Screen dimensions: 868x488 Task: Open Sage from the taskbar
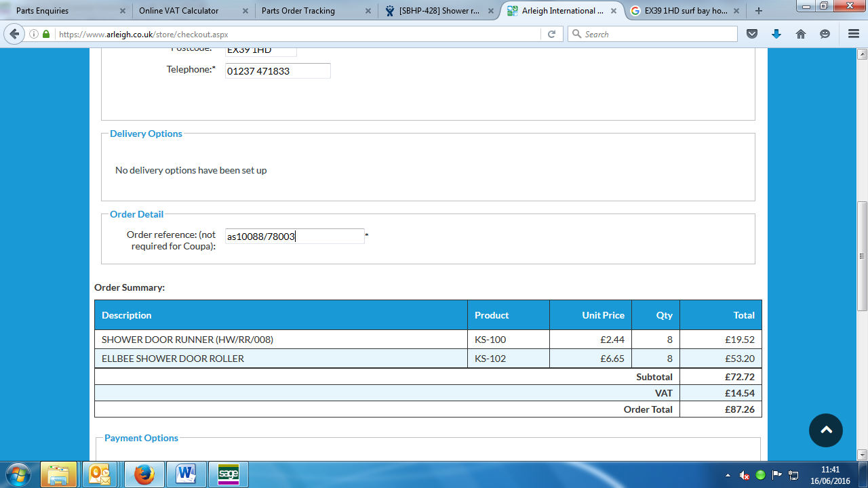[229, 474]
